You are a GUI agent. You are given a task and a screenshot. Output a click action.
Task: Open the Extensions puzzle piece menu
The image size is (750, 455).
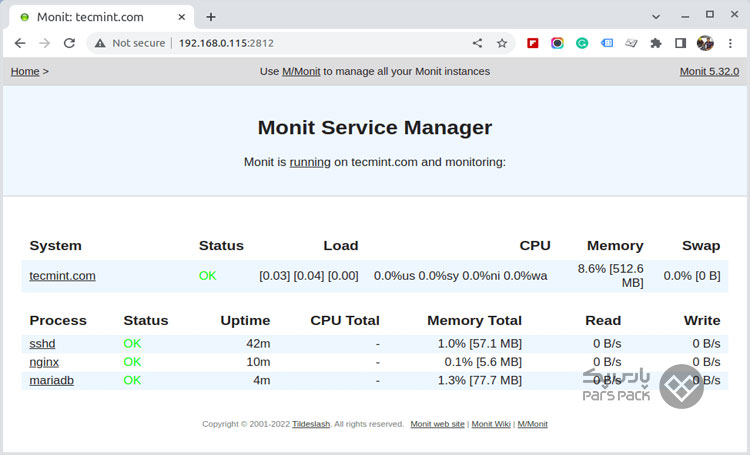[x=656, y=43]
